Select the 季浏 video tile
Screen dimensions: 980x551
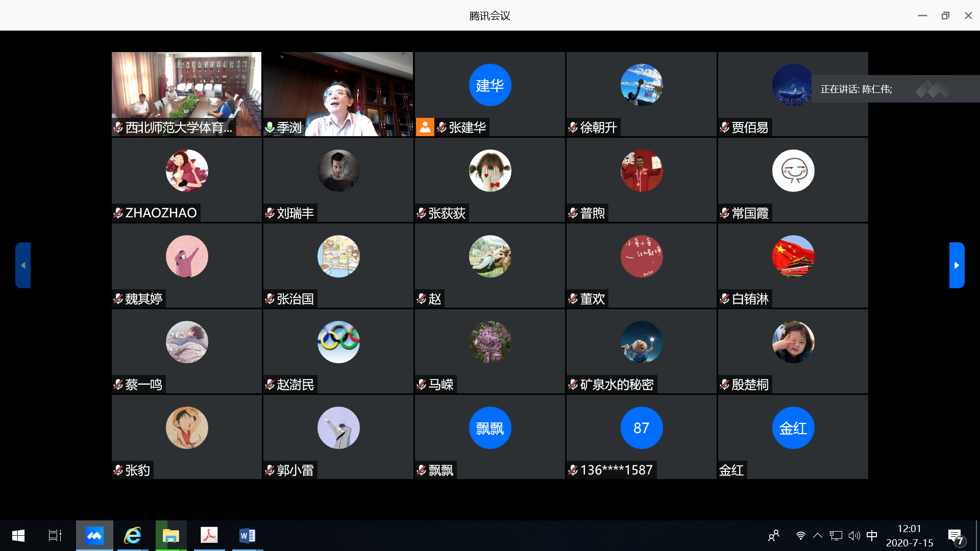(x=338, y=94)
